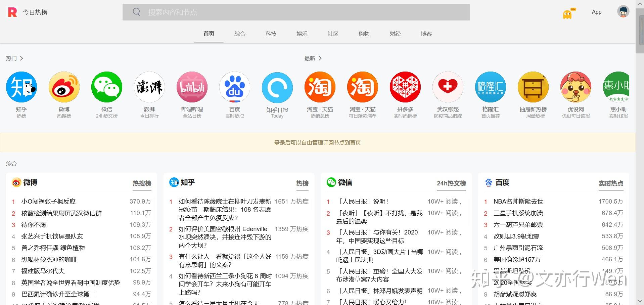644x305 pixels.
Task: Open the 武汉铆起 防疫商品追踪 icon
Action: (448, 87)
